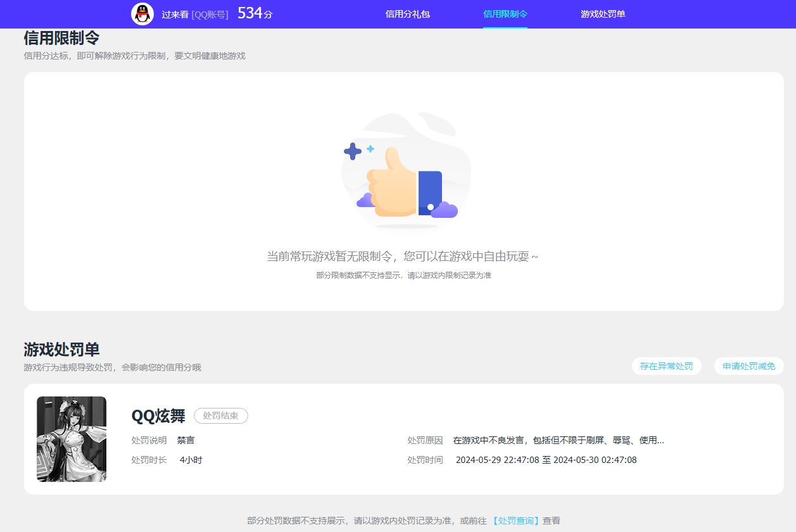
Task: Click 申请处罚减免 to request penalty reduction
Action: point(749,366)
